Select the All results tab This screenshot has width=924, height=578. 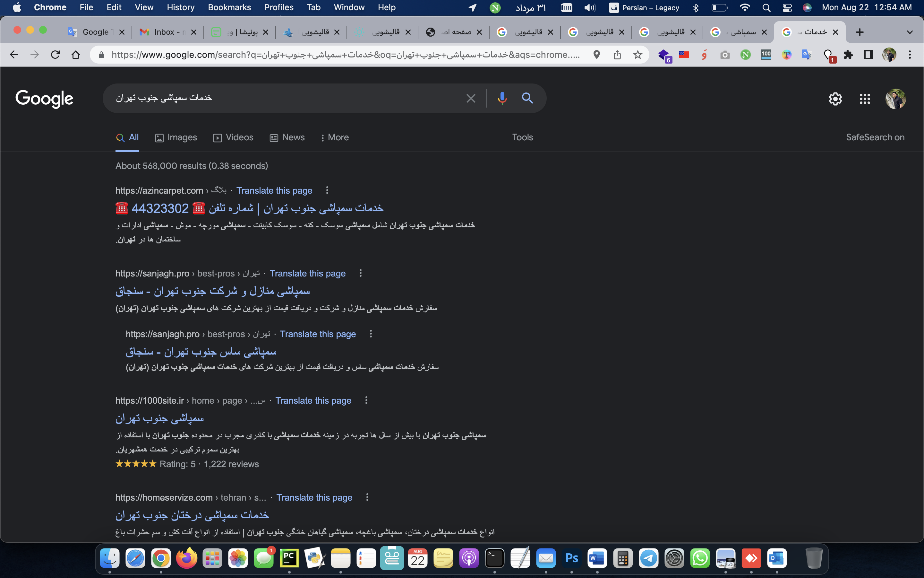point(127,137)
